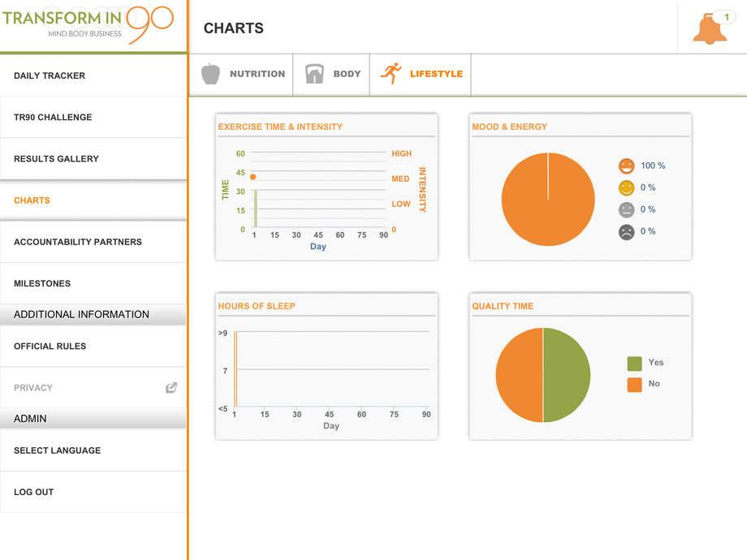Click the orange No legend swatch
This screenshot has height=560, width=747.
pos(634,385)
